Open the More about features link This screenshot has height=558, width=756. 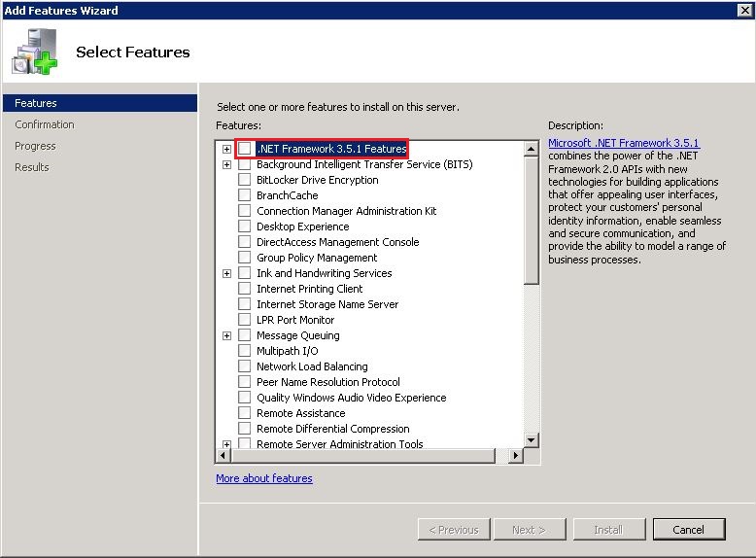coord(264,478)
